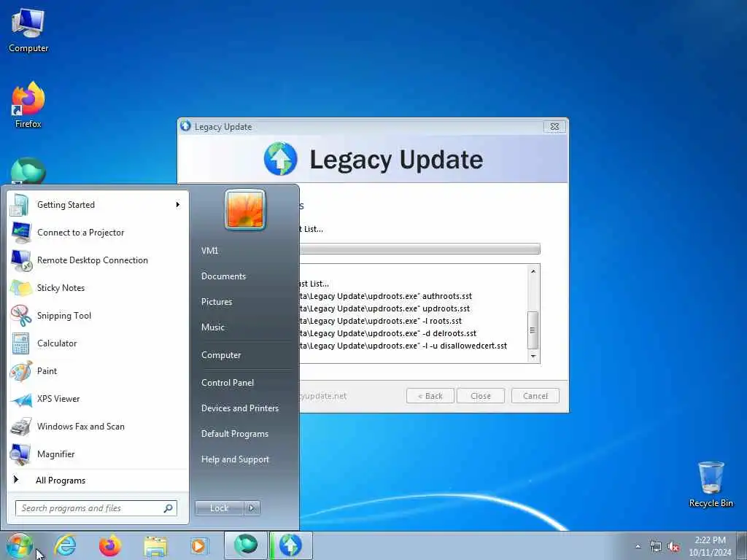This screenshot has width=747, height=560.
Task: Open Firefox from the taskbar
Action: (110, 545)
